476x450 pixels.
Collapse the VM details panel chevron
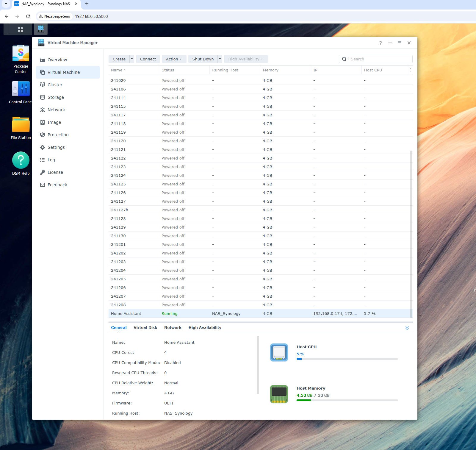coord(407,328)
